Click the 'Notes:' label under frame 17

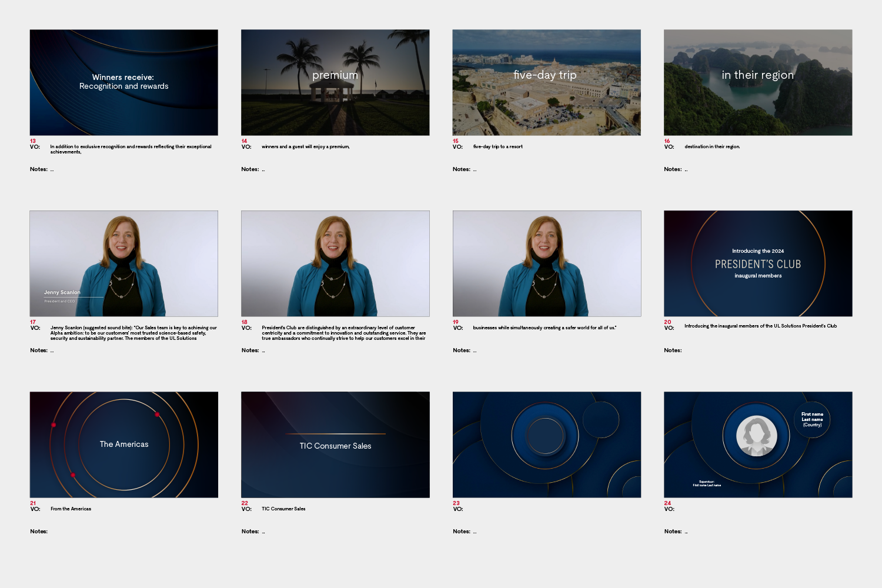(x=39, y=350)
